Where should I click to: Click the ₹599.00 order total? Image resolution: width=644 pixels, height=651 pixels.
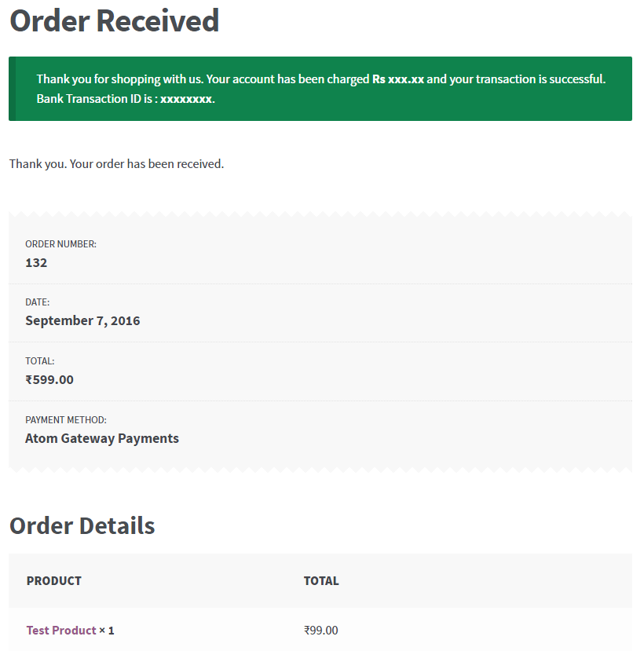pyautogui.click(x=49, y=379)
